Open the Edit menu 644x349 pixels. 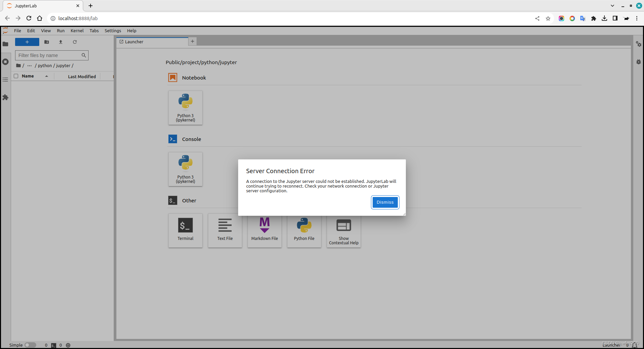(31, 31)
